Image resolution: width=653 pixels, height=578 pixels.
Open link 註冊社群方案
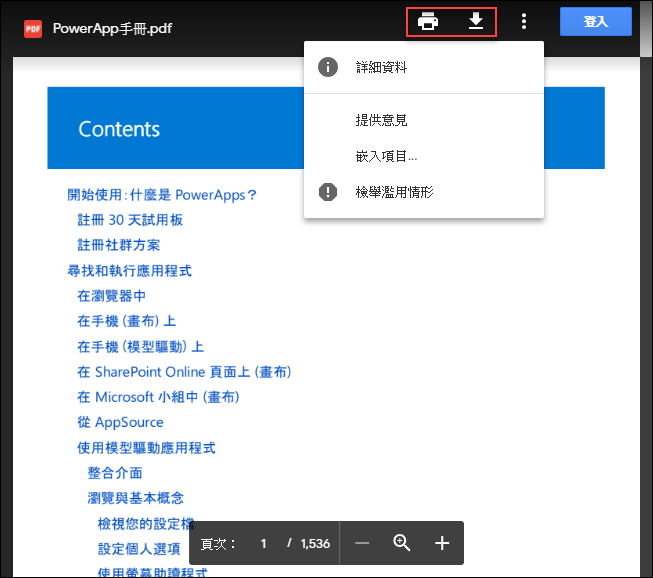click(x=119, y=245)
